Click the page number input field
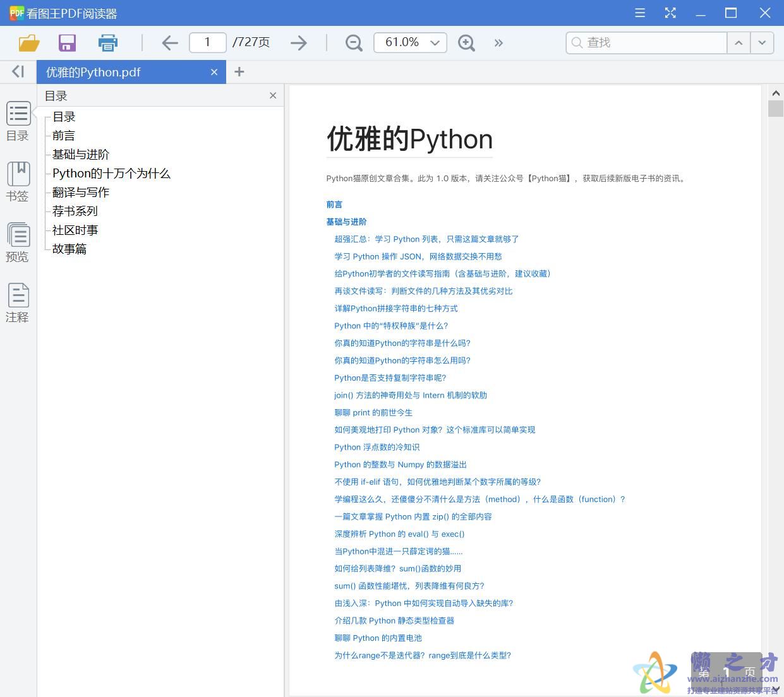Viewport: 784px width, 697px height. [207, 42]
